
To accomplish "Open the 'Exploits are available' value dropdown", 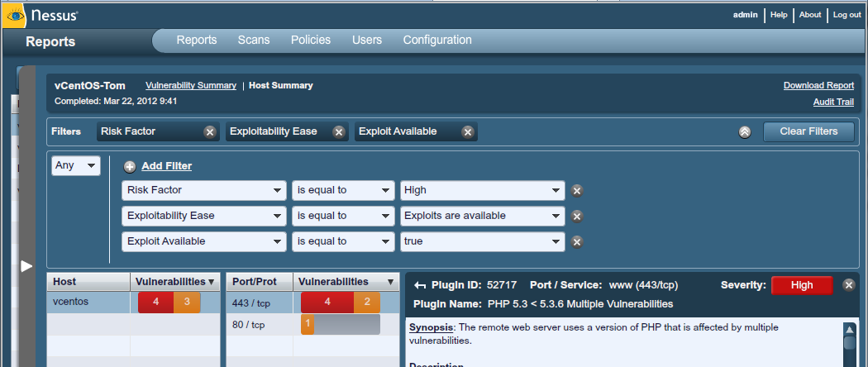I will [x=483, y=216].
